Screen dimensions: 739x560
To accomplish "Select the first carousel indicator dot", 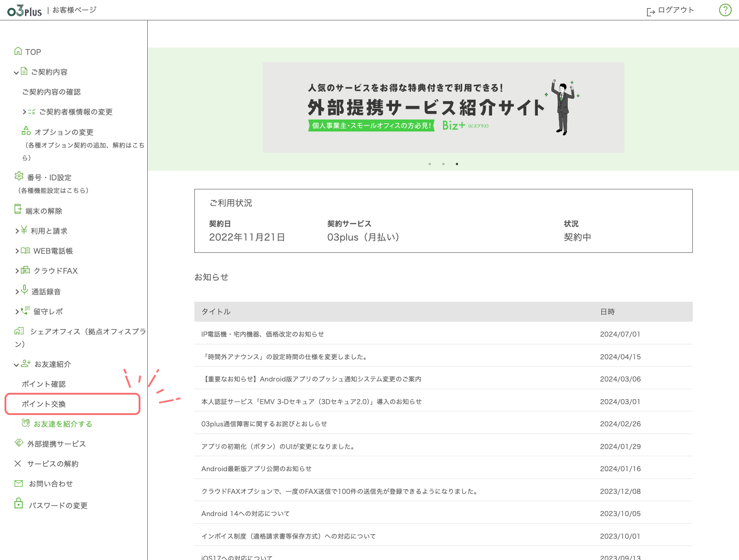I will click(x=430, y=164).
